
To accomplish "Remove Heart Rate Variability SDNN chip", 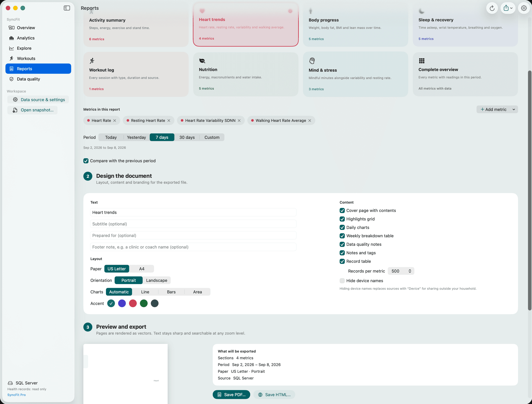I will coord(239,121).
